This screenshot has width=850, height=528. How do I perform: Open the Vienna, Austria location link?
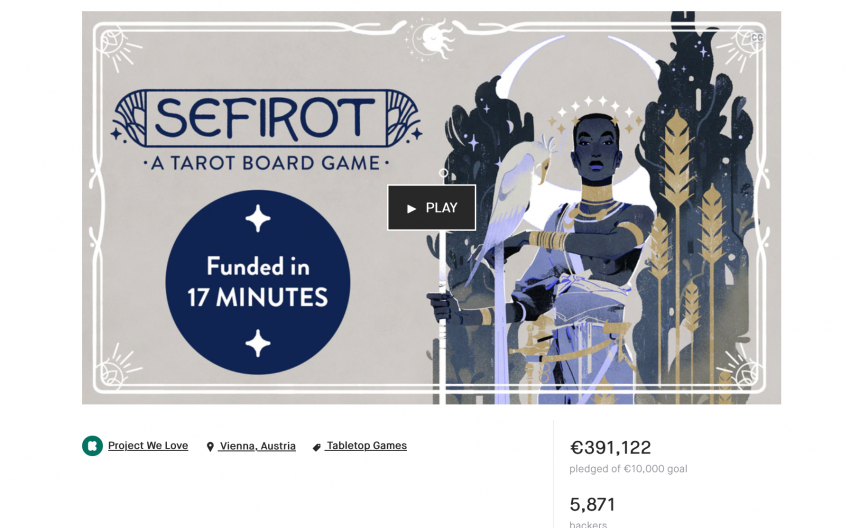(257, 446)
